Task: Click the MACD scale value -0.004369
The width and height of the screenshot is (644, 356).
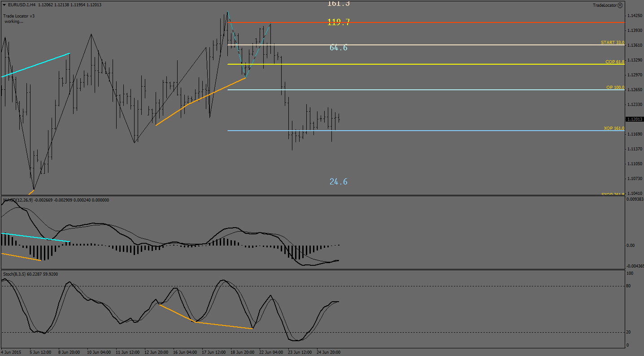Action: pyautogui.click(x=635, y=266)
